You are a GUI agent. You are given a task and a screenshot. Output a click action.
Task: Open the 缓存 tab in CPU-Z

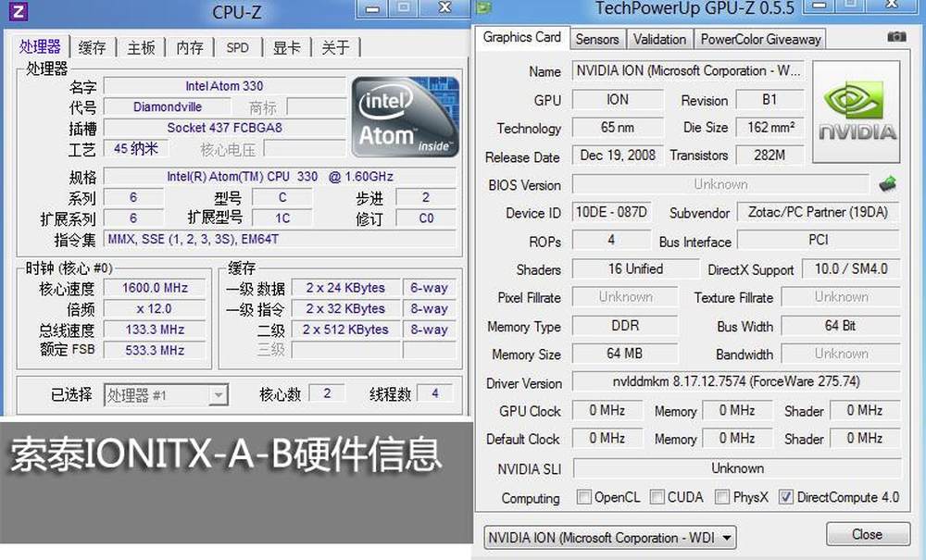coord(93,47)
